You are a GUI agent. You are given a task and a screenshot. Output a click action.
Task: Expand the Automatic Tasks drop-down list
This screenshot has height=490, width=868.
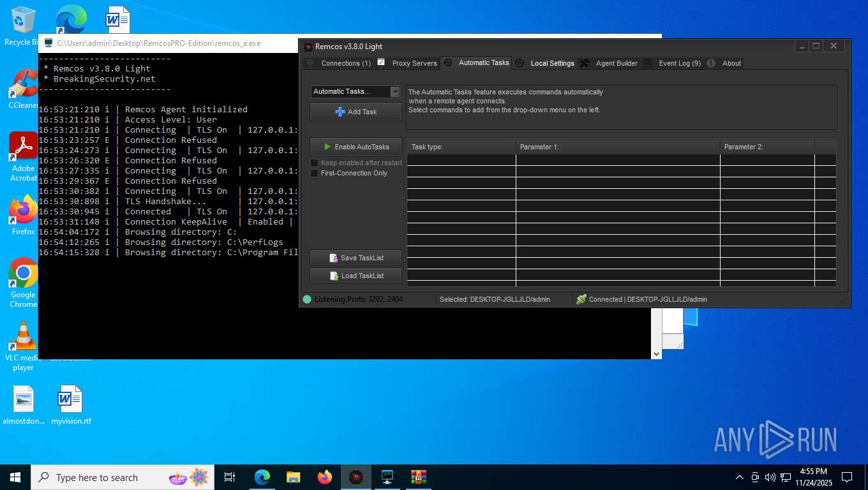(395, 92)
